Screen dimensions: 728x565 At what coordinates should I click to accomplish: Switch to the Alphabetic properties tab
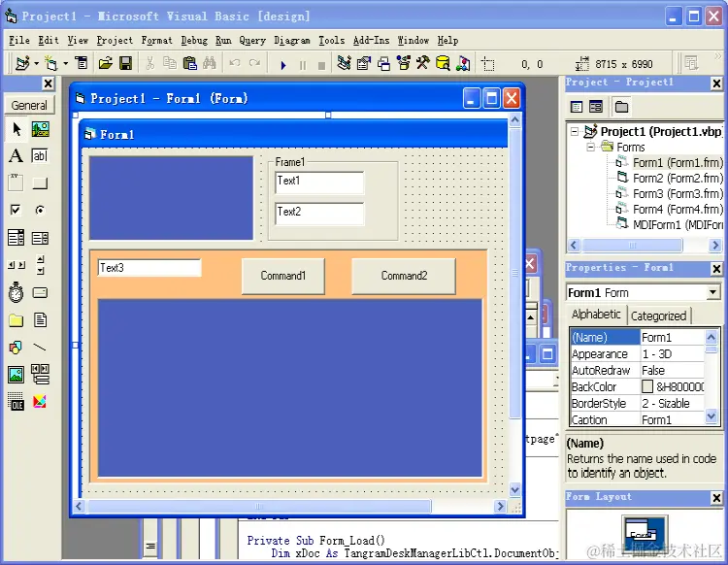pos(596,315)
